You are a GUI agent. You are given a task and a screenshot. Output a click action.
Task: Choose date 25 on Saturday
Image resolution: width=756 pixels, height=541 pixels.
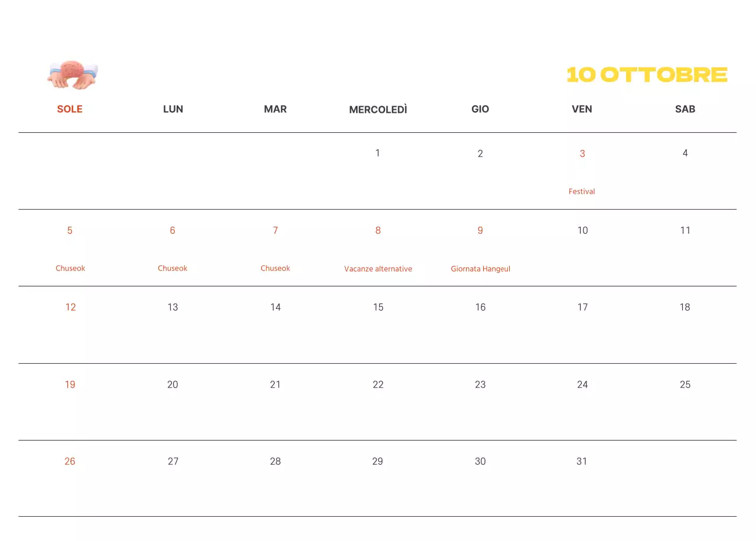[685, 384]
